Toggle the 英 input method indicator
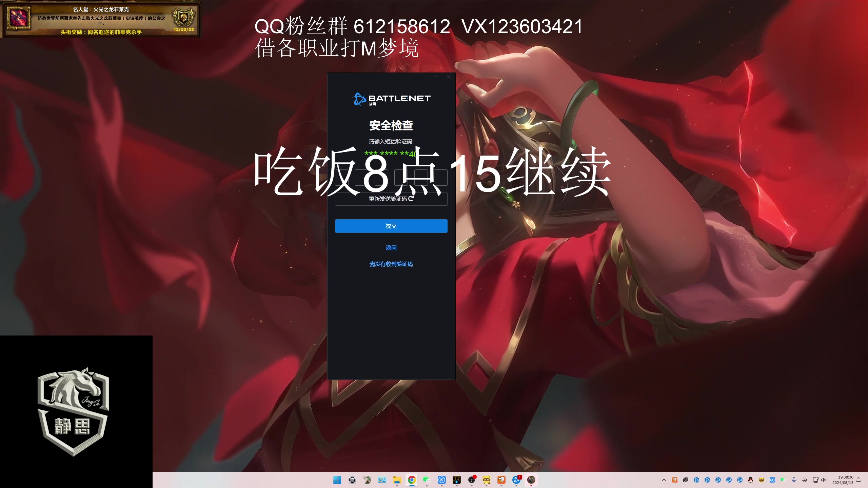This screenshot has width=868, height=488. [805, 480]
